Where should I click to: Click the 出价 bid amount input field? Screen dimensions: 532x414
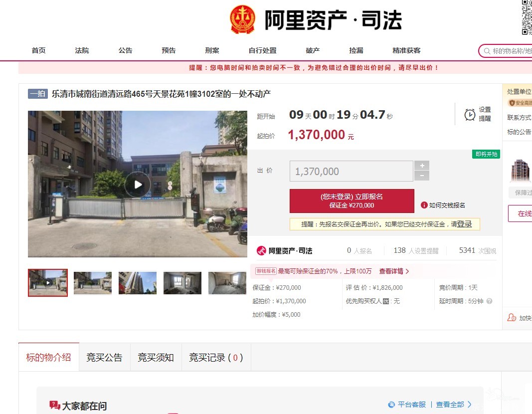click(351, 171)
